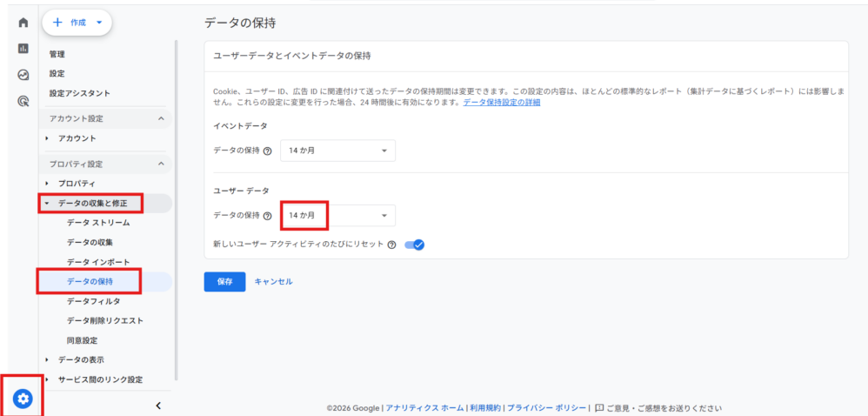This screenshot has height=416, width=868.
Task: Open the event data retention dropdown
Action: tap(338, 151)
